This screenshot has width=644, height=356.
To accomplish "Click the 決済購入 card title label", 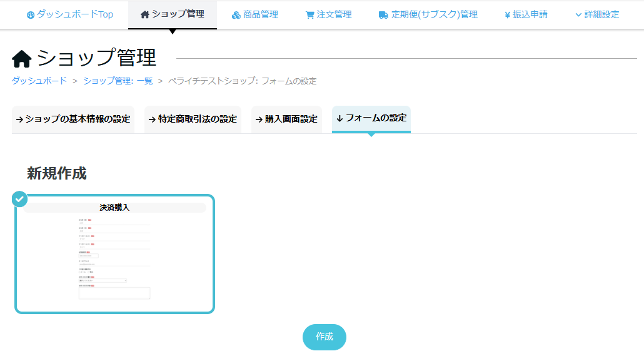I will click(x=114, y=208).
